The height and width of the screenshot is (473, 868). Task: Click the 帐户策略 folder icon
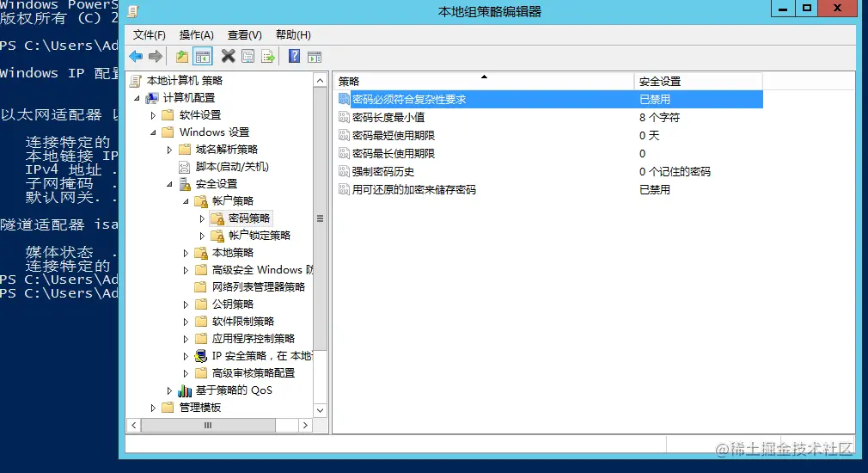(x=201, y=201)
